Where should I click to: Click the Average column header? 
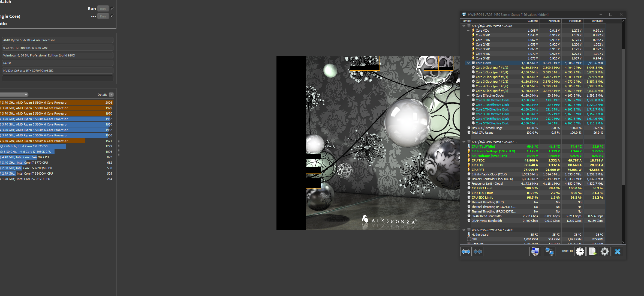point(597,21)
